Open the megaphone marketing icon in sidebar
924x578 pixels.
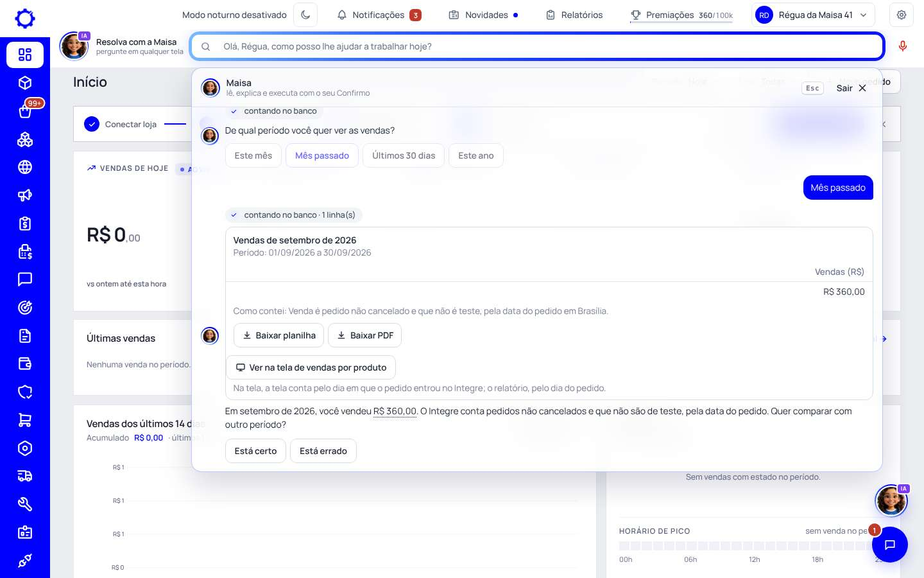coord(25,195)
